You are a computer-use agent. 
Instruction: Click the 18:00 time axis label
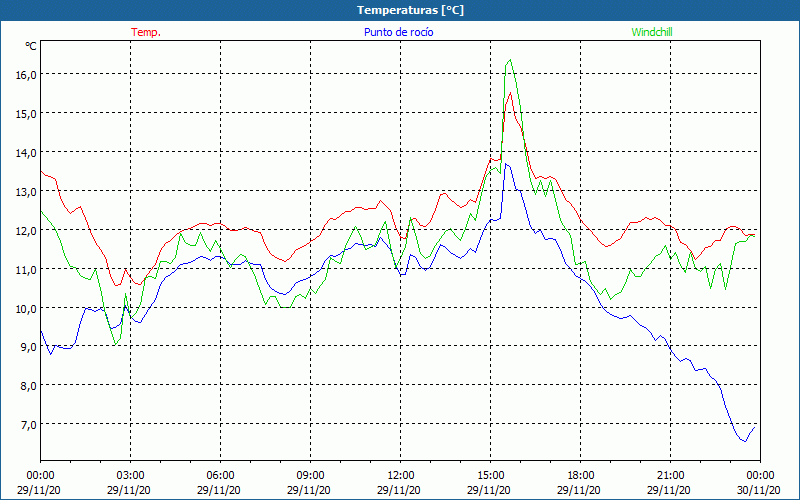[x=581, y=476]
